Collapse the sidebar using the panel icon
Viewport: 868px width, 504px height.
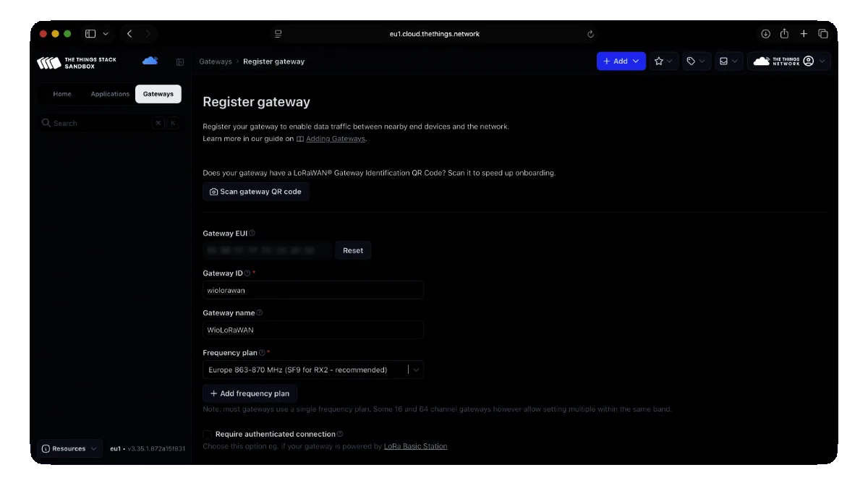[180, 62]
